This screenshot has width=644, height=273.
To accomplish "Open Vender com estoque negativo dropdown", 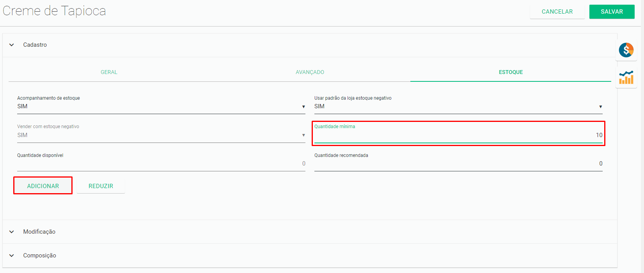I will [161, 135].
